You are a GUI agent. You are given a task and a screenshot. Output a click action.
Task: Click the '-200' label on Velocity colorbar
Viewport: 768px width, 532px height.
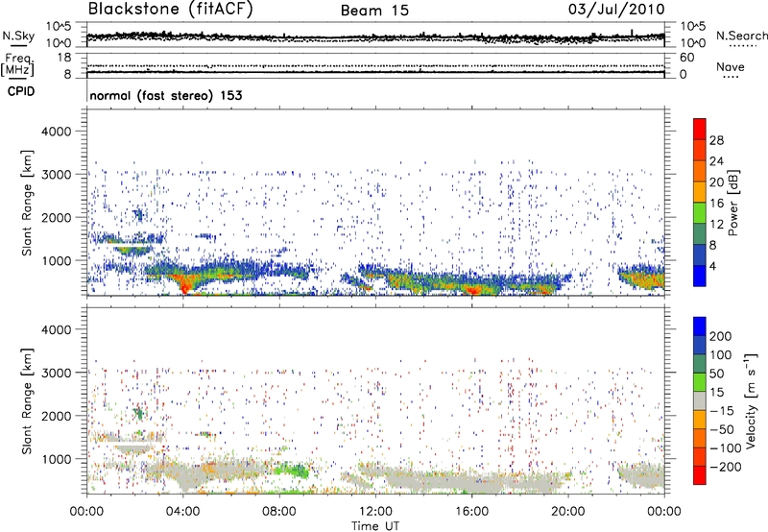(x=724, y=467)
